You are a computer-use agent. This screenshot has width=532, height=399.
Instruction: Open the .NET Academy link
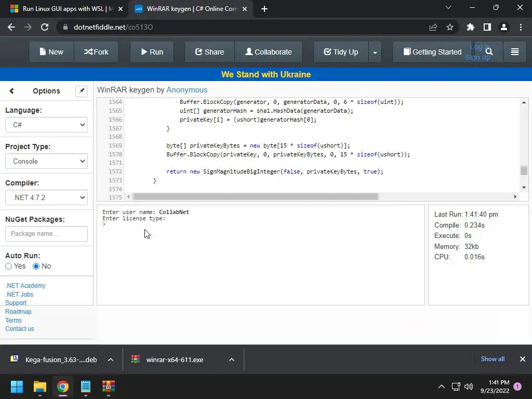(25, 286)
